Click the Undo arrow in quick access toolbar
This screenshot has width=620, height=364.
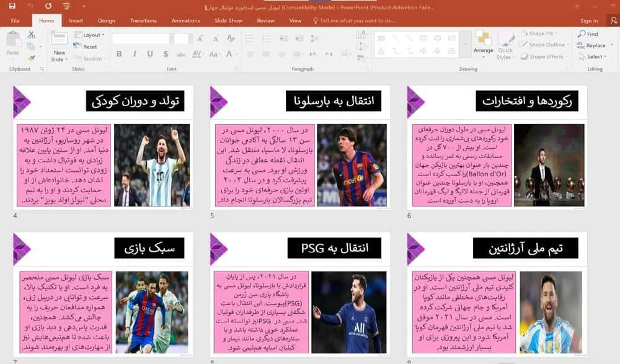(31, 6)
